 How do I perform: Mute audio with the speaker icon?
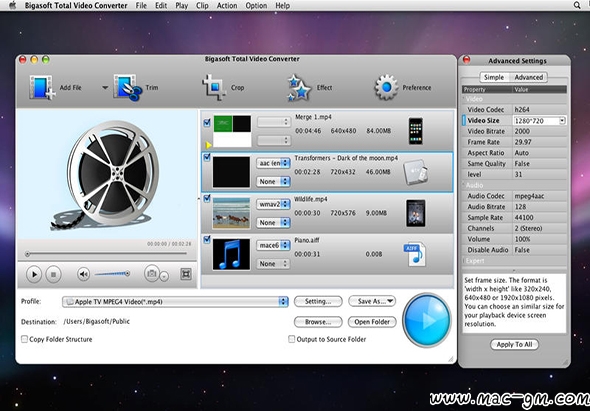[84, 274]
